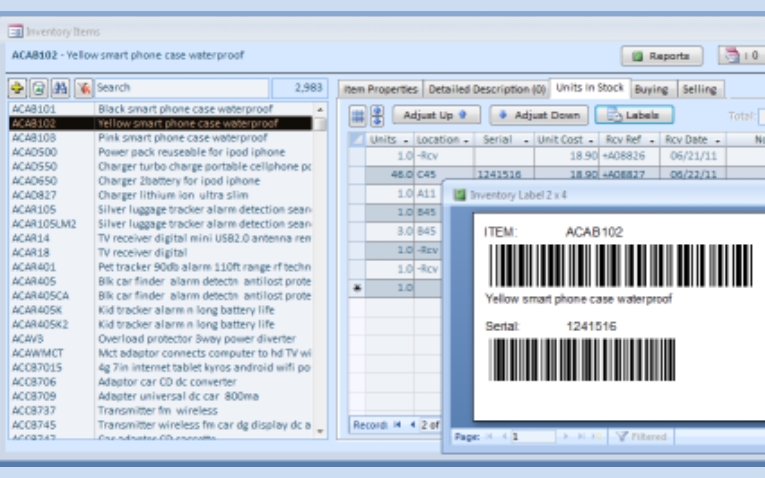
Task: Click the item list scrollbar down arrow
Action: tap(320, 431)
